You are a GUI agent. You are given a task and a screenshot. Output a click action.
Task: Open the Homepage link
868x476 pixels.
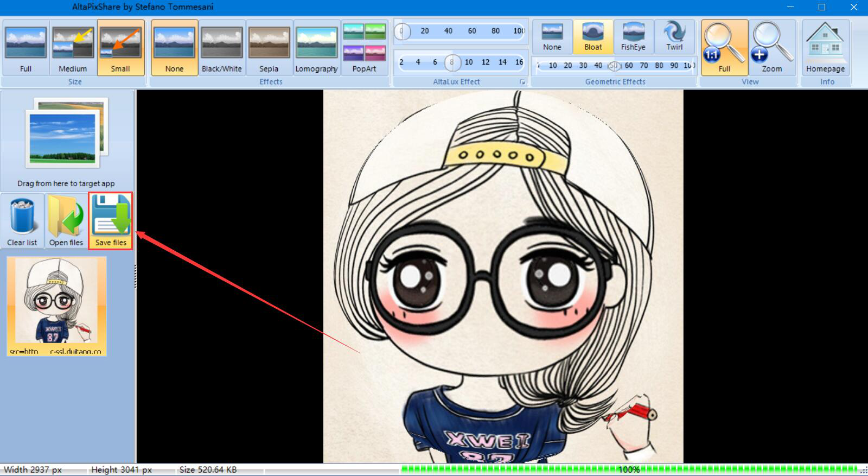tap(825, 48)
